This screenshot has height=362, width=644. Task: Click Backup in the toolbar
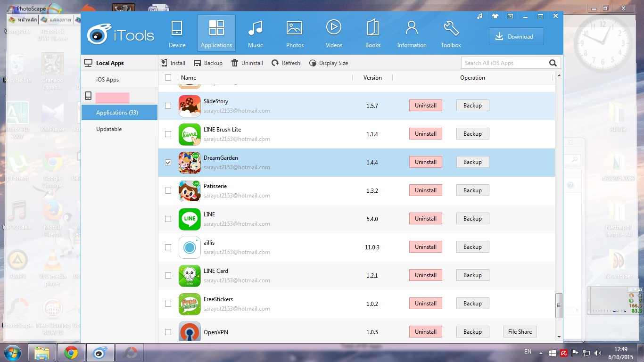[208, 63]
